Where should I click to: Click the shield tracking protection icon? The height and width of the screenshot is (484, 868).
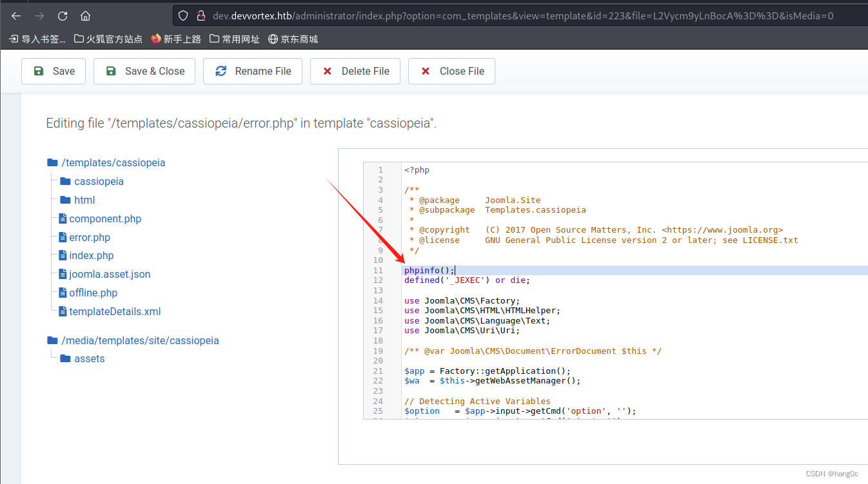pyautogui.click(x=183, y=15)
